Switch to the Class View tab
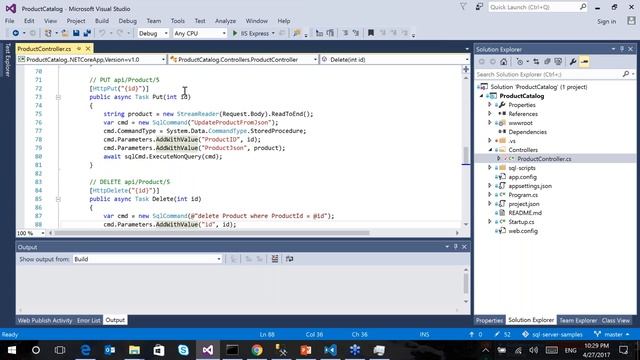 (616, 320)
